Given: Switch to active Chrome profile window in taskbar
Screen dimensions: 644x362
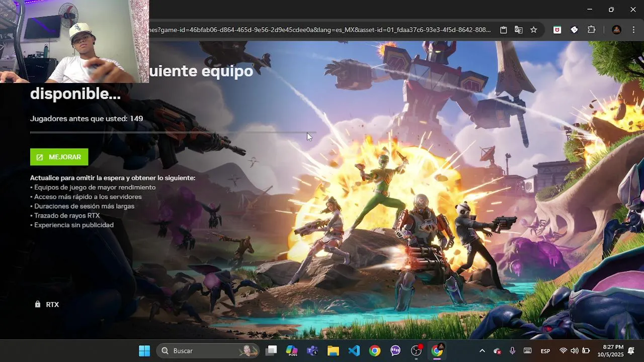Looking at the screenshot, I should point(438,351).
